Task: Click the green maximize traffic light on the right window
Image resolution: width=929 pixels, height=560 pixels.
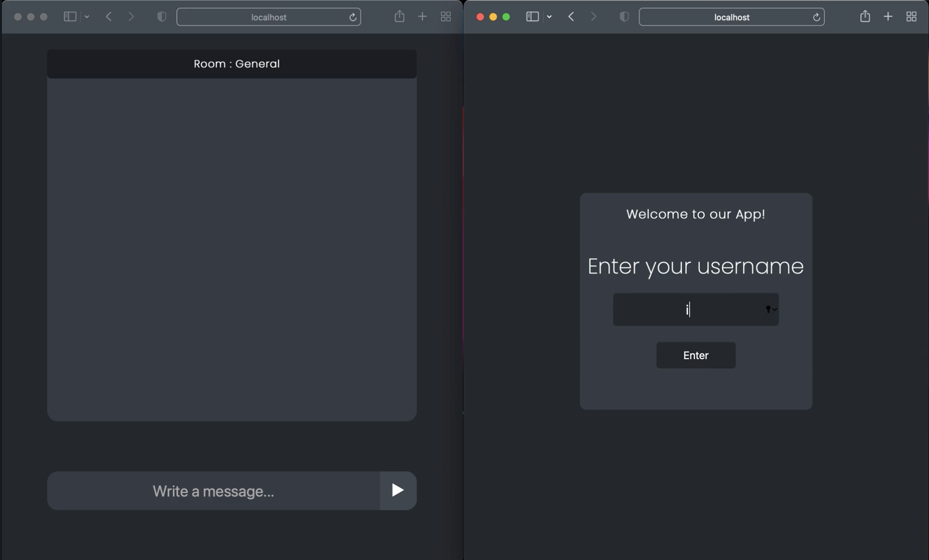Action: [506, 17]
